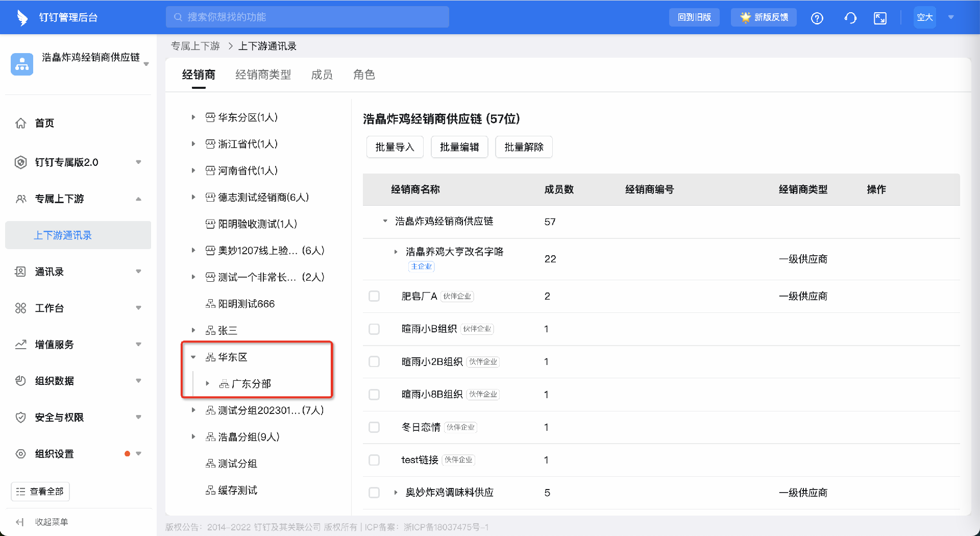Viewport: 980px width, 536px height.
Task: Expand the 河南省代(1人) tree node
Action: (193, 170)
